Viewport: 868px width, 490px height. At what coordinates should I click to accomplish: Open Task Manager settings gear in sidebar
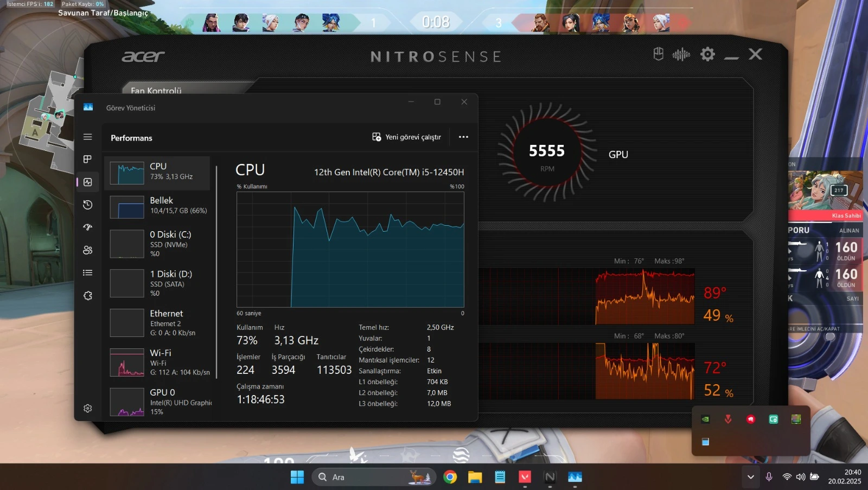click(87, 409)
